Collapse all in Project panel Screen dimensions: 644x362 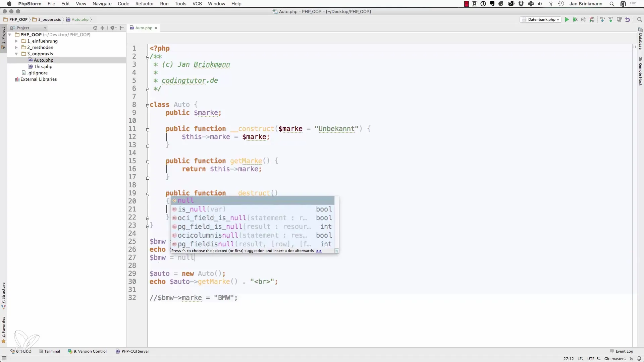pos(103,28)
